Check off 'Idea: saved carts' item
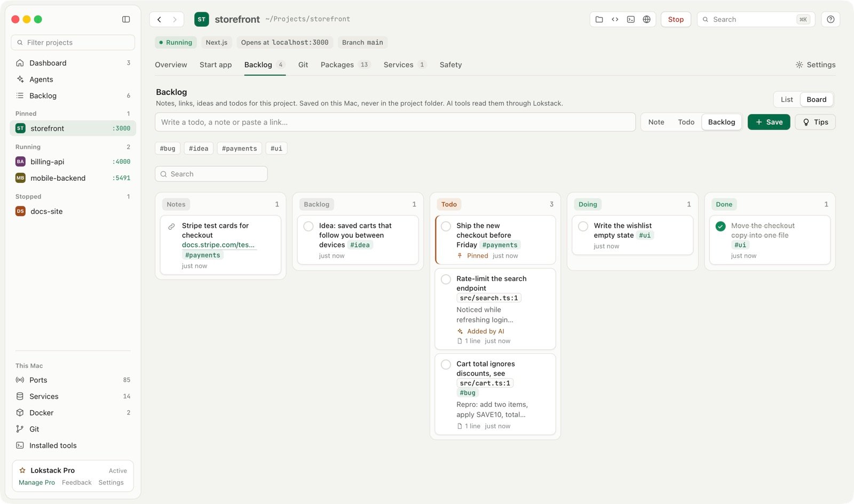854x504 pixels. tap(309, 226)
